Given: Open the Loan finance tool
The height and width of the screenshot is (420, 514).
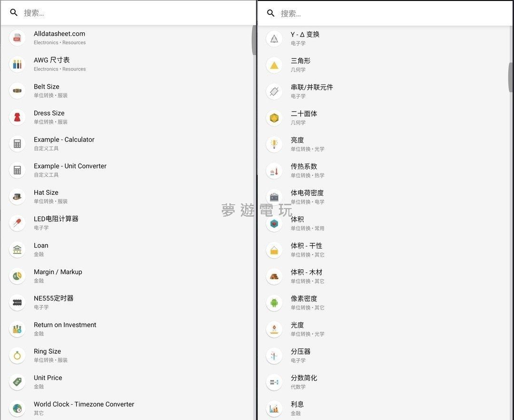Looking at the screenshot, I should (x=41, y=250).
